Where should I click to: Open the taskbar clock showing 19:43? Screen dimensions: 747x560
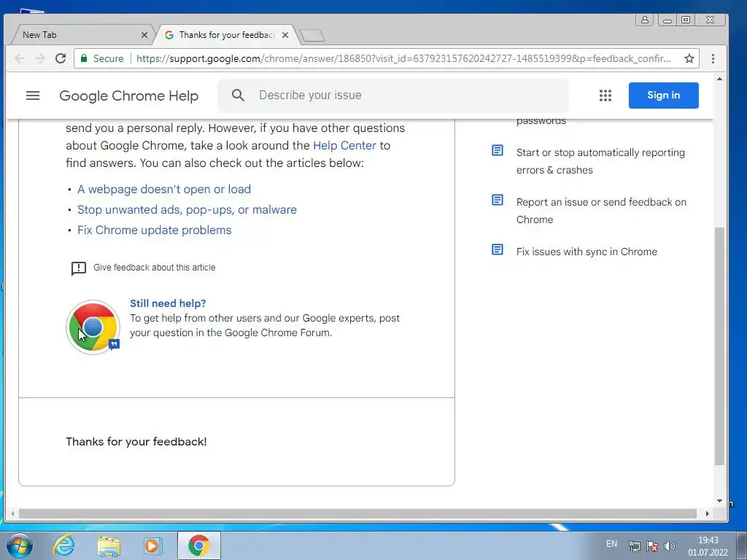[x=708, y=546]
